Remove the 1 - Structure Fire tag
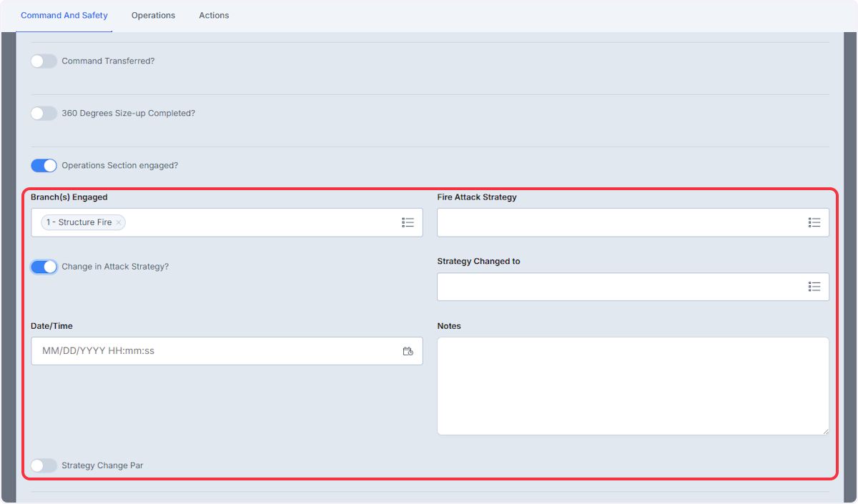Viewport: 858px width, 504px height. click(x=119, y=222)
